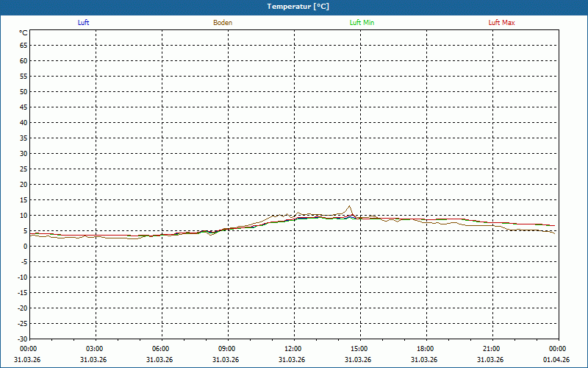Click the -10 value on the y-axis
This screenshot has width=588, height=368.
coord(22,277)
